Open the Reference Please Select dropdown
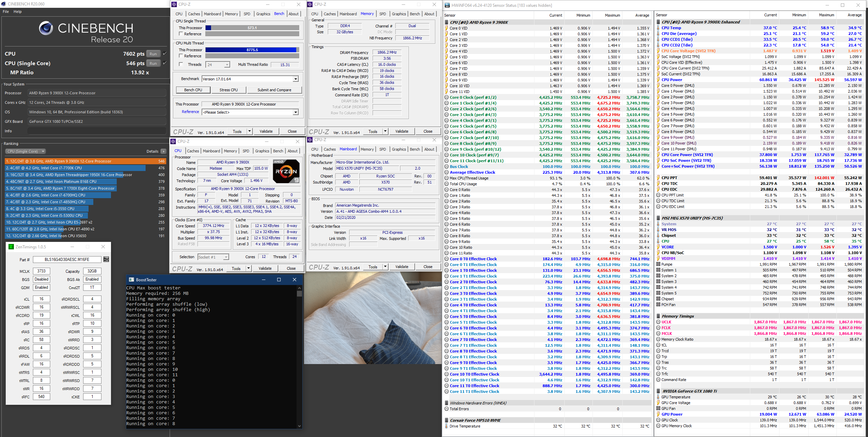Screen dimensions: 868x437 coord(296,112)
